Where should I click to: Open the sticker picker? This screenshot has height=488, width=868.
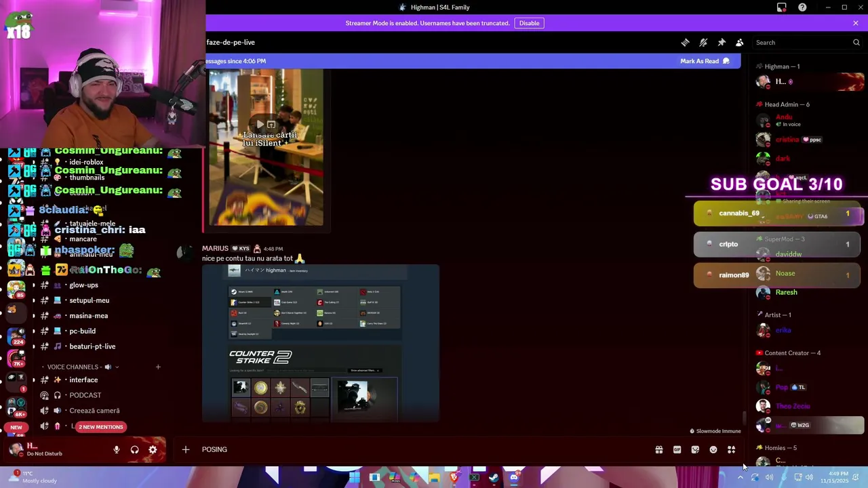pyautogui.click(x=695, y=449)
